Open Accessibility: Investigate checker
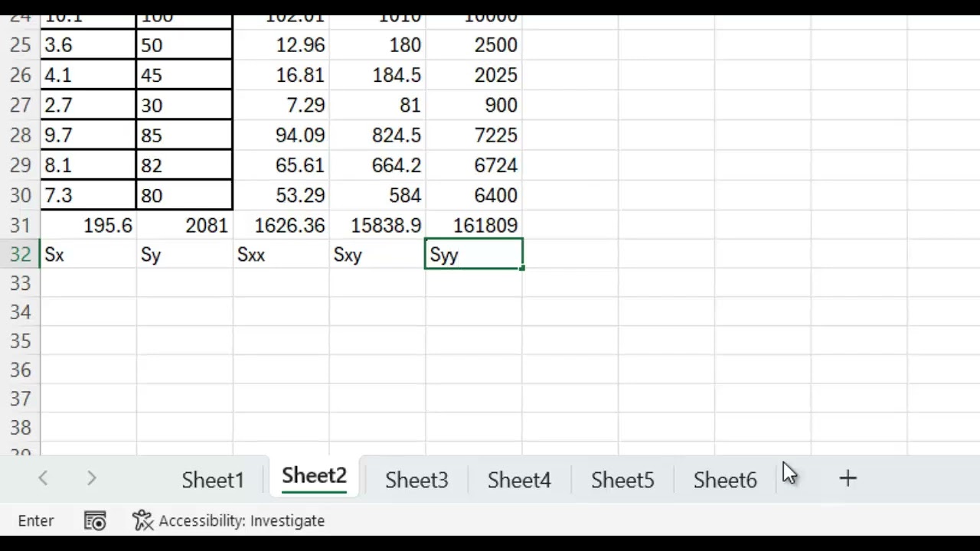 tap(228, 521)
